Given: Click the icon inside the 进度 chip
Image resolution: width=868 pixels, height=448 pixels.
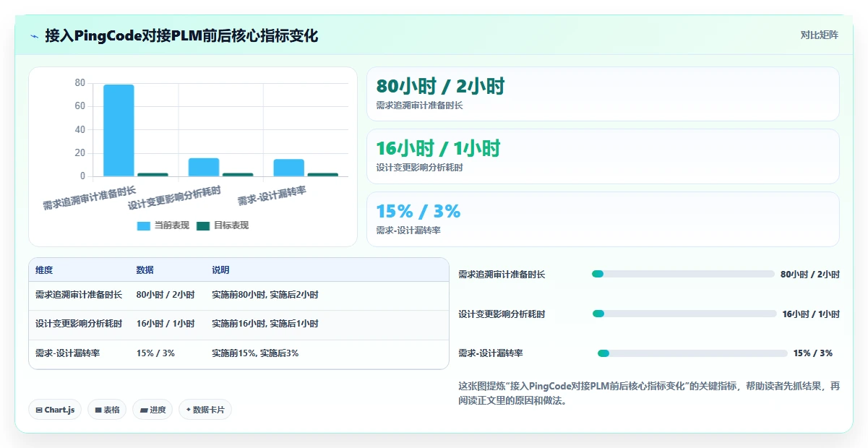Looking at the screenshot, I should [144, 410].
